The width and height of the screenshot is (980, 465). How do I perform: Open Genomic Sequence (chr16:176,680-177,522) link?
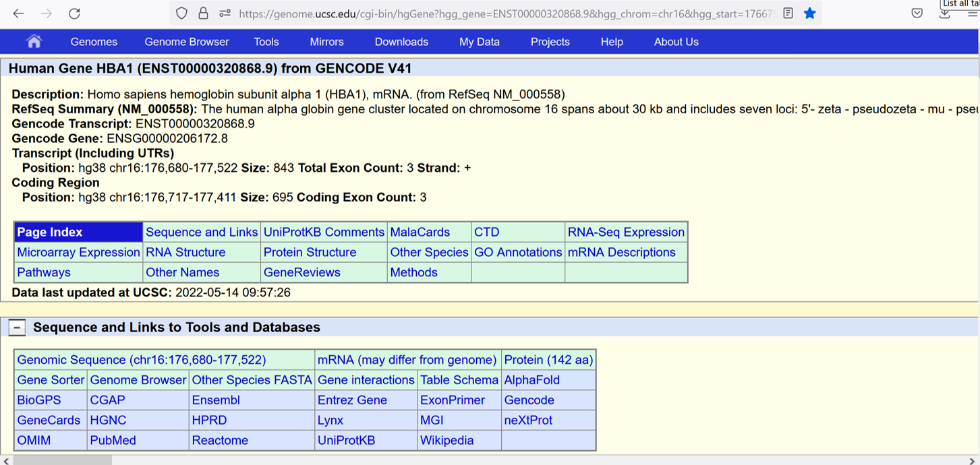coord(142,360)
